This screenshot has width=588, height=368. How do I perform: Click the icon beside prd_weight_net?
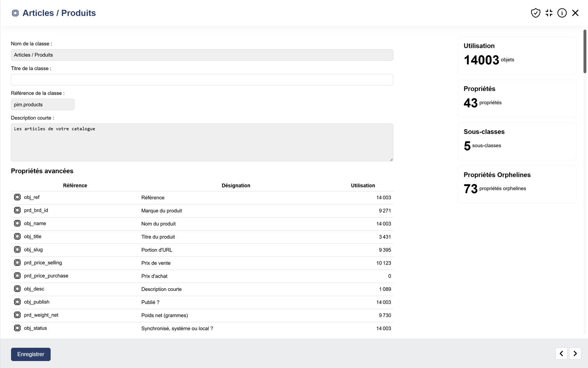click(17, 315)
